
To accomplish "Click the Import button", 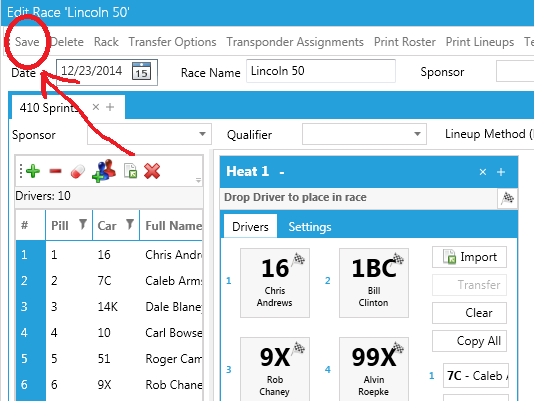I will tap(469, 257).
